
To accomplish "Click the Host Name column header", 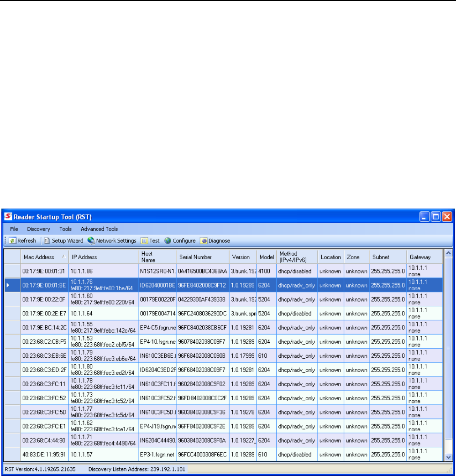I will [157, 257].
